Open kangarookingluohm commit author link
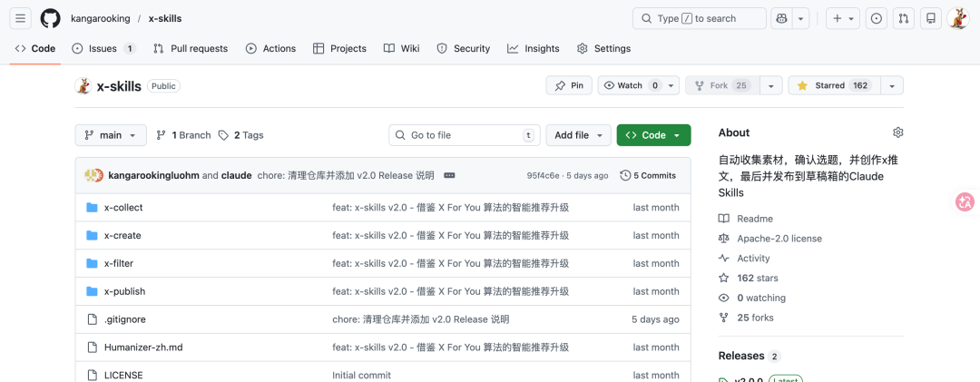The height and width of the screenshot is (382, 980). pos(153,176)
